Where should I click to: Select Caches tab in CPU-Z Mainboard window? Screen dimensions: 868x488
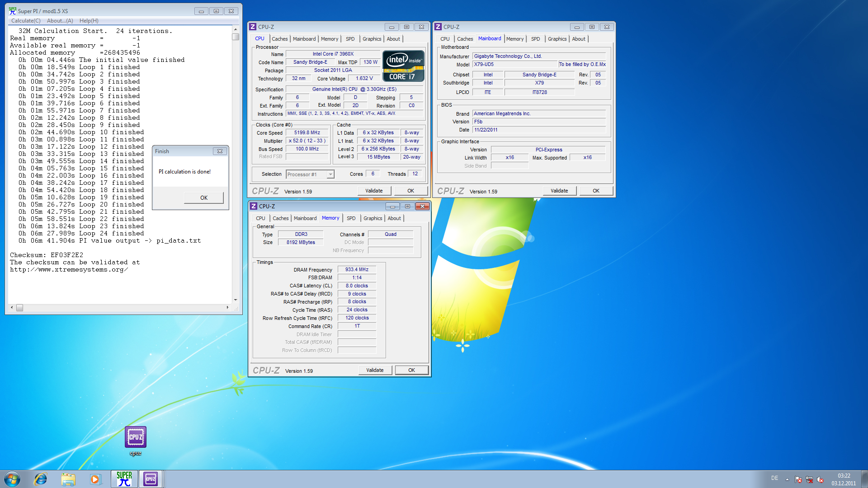pos(465,39)
